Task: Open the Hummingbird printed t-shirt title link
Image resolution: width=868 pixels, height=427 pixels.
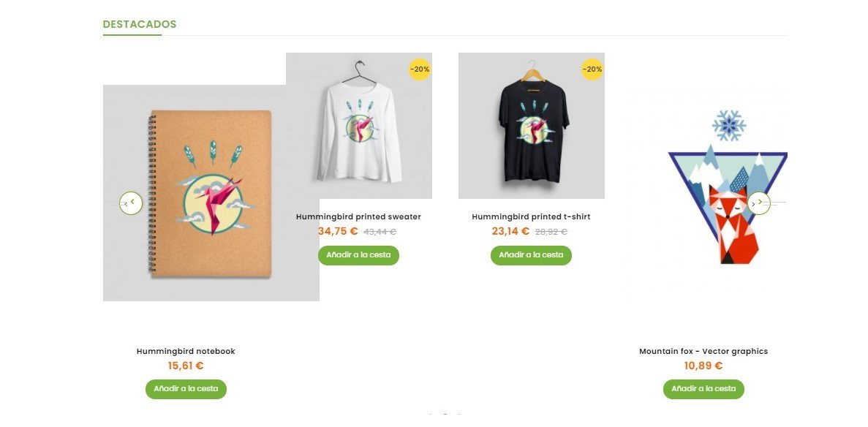Action: (531, 216)
